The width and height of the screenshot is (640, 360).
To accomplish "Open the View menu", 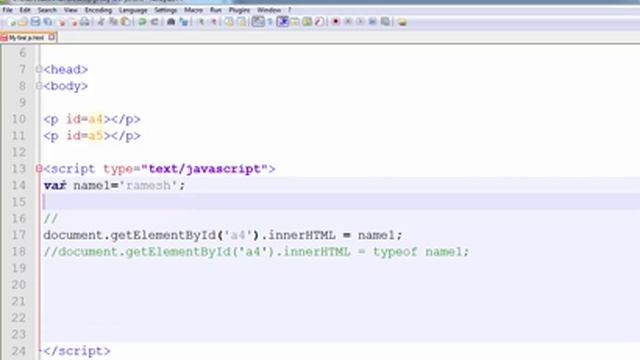I will (71, 10).
